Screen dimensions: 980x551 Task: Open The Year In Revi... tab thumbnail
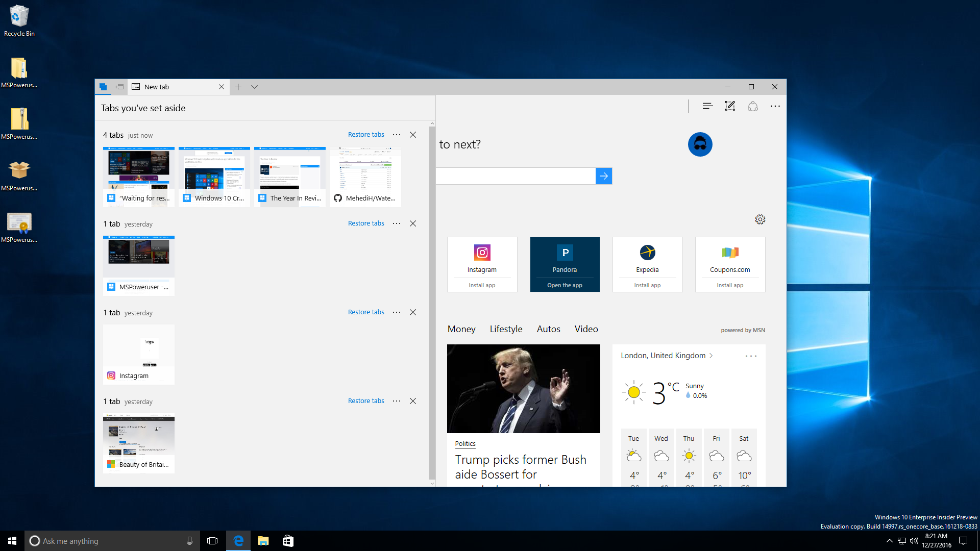click(x=290, y=177)
